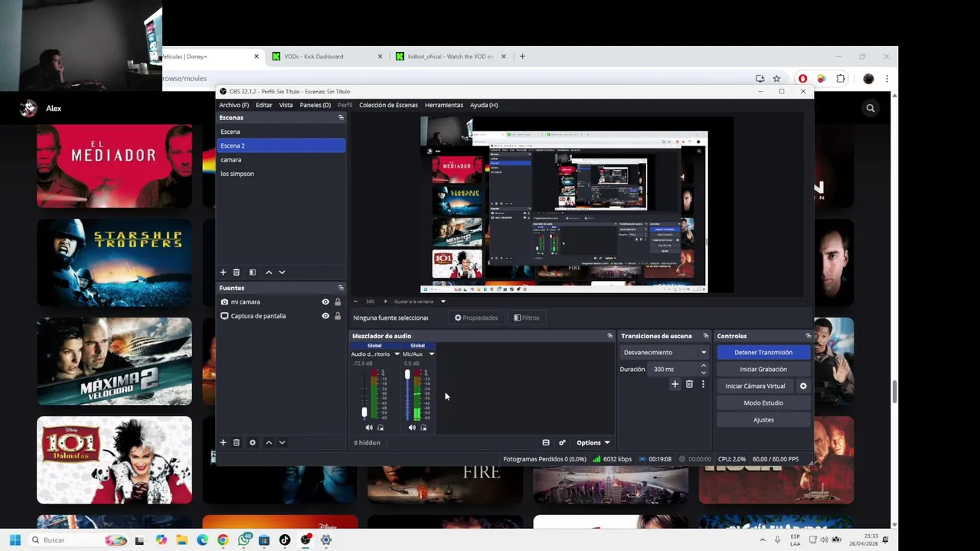Toggle monitoring for Audio del escritorio
This screenshot has width=980, height=551.
tap(381, 428)
